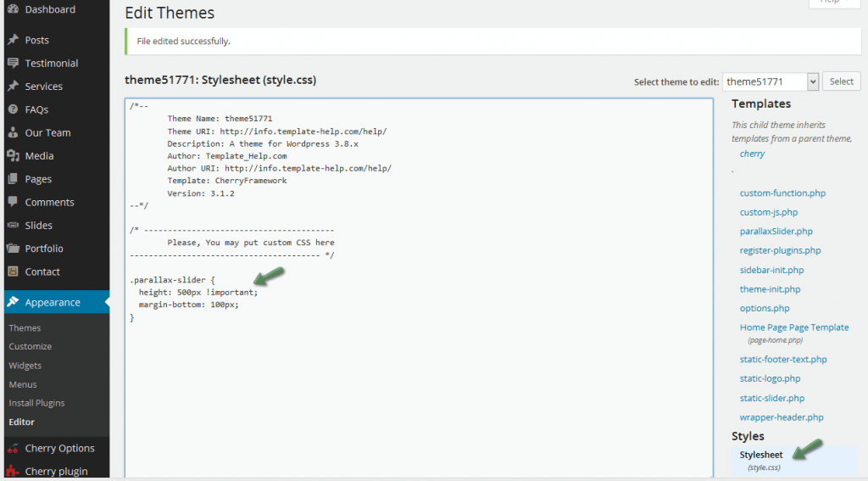Open Contact menu label

tap(42, 272)
